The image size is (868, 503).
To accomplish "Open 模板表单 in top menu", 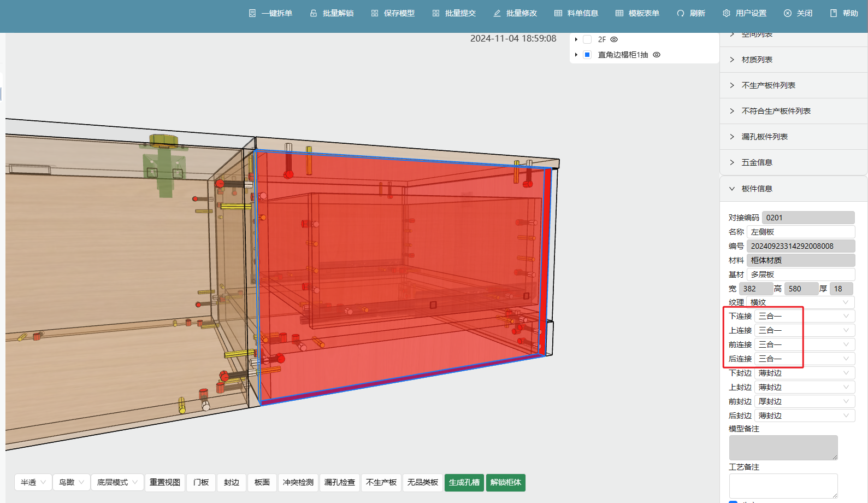I will point(637,13).
